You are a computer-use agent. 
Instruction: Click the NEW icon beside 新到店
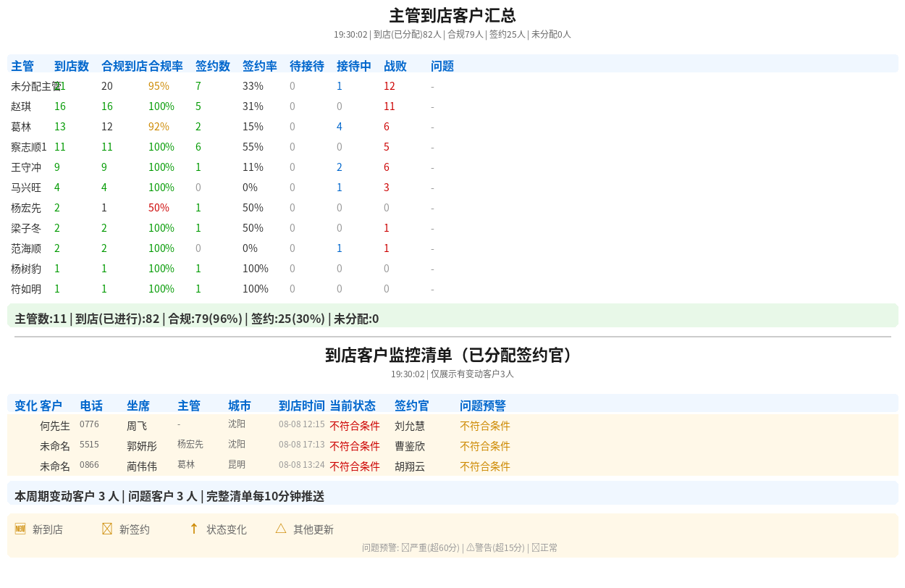click(20, 529)
